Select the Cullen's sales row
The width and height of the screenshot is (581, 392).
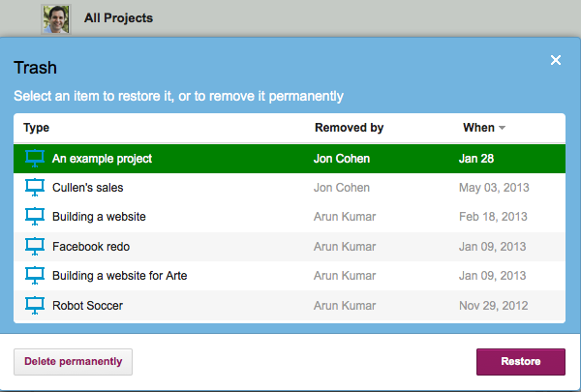[290, 188]
